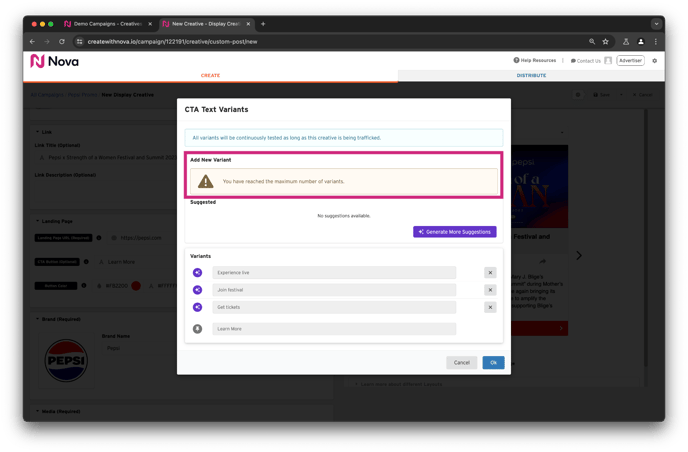Remove the "Get tickets" variant

490,307
